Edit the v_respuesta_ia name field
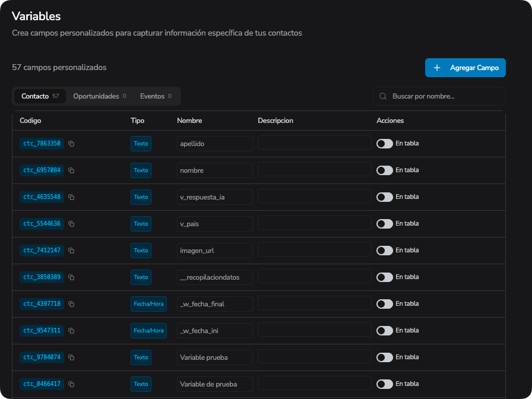532x399 pixels. pyautogui.click(x=215, y=197)
